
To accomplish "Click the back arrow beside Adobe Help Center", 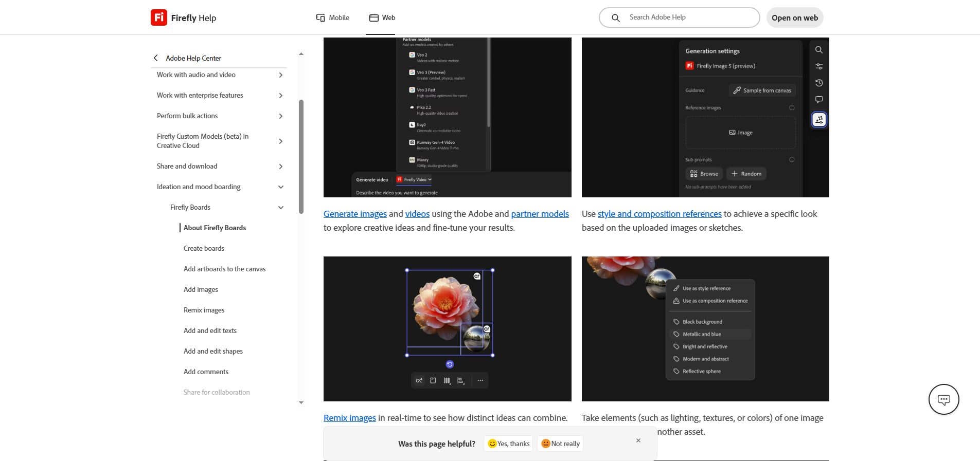I will click(x=155, y=58).
